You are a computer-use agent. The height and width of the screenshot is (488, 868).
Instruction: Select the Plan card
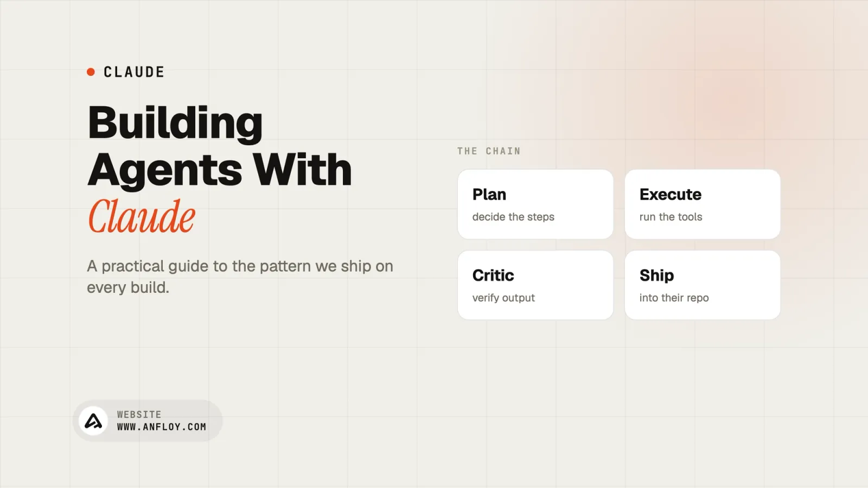click(x=535, y=204)
